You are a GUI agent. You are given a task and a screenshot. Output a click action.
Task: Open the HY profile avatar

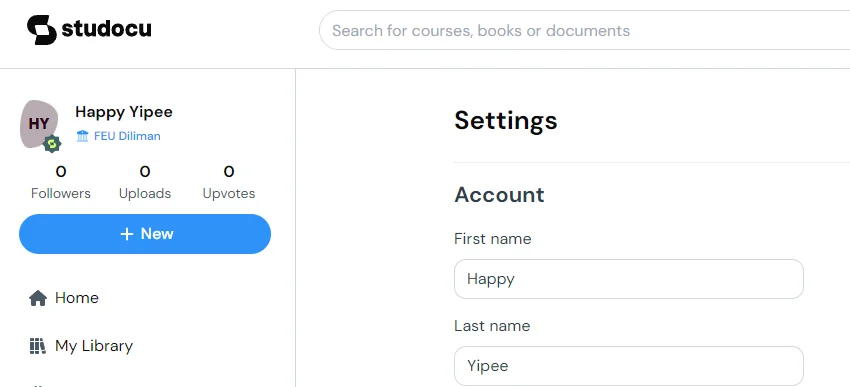click(39, 124)
